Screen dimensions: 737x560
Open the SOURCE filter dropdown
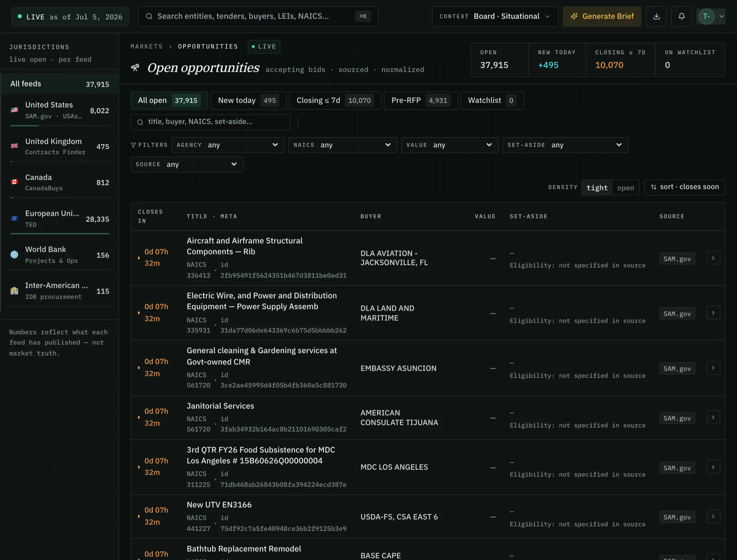pyautogui.click(x=187, y=165)
